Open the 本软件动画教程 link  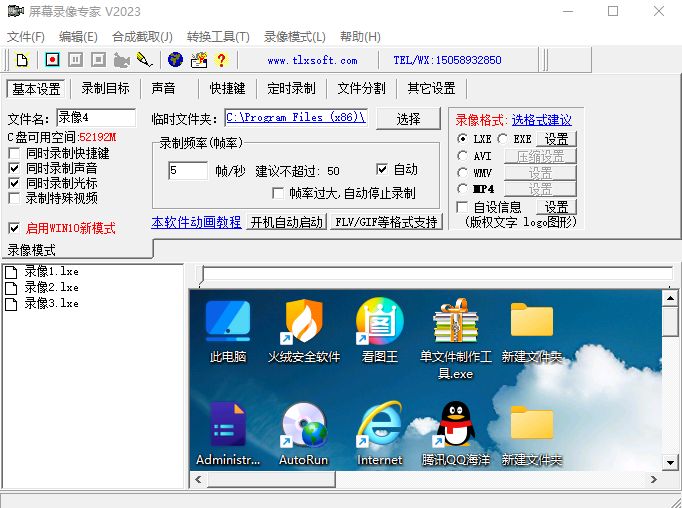[x=196, y=222]
